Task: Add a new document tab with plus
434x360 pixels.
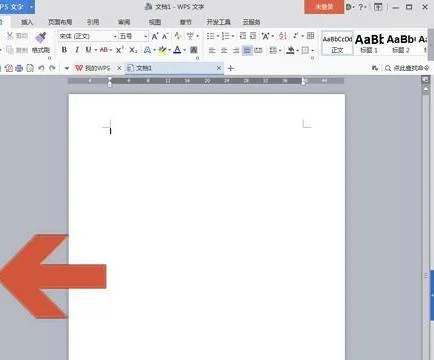Action: point(231,68)
